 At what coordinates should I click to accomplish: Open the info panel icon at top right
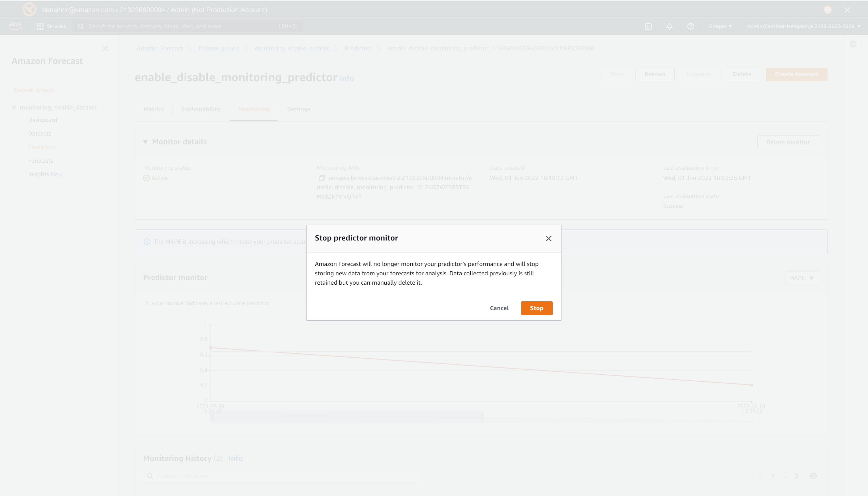tap(853, 44)
